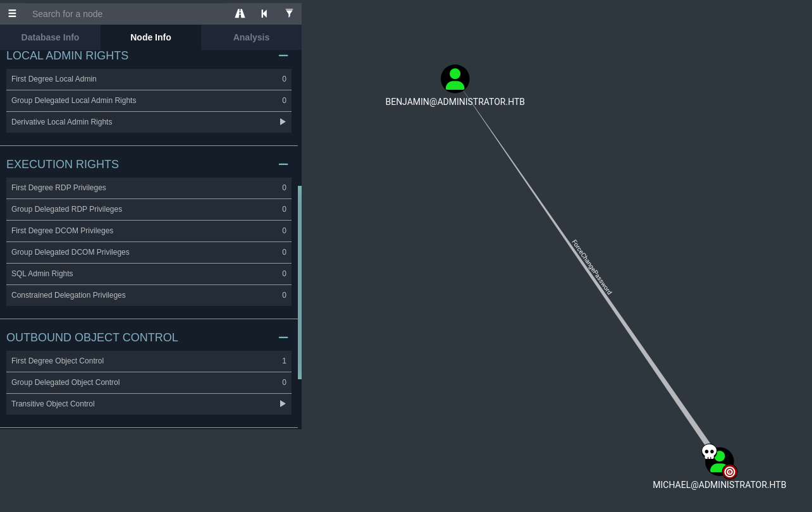
Task: Click the ForceChangePassword edge label
Action: coord(592,267)
